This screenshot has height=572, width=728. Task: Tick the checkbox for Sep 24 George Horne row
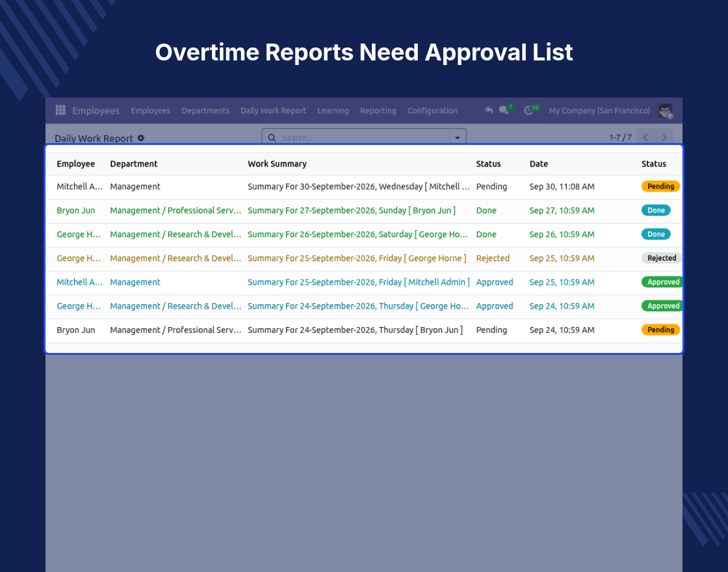click(x=47, y=306)
